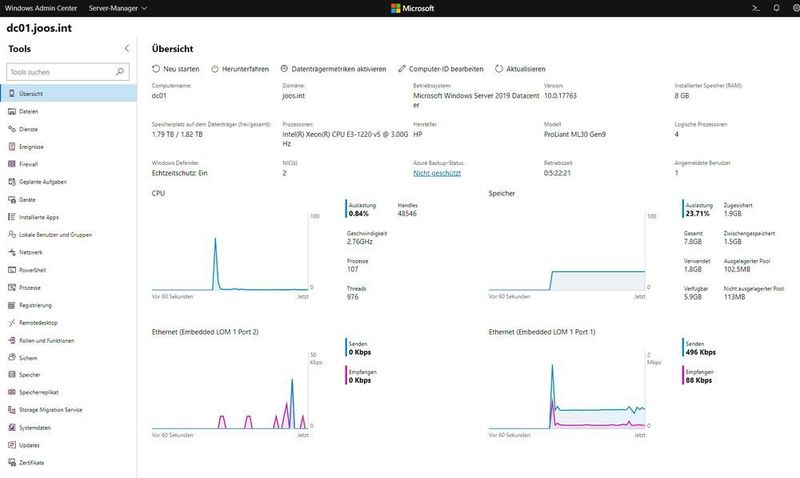
Task: Select the Netzwerk menu label
Action: click(x=31, y=252)
